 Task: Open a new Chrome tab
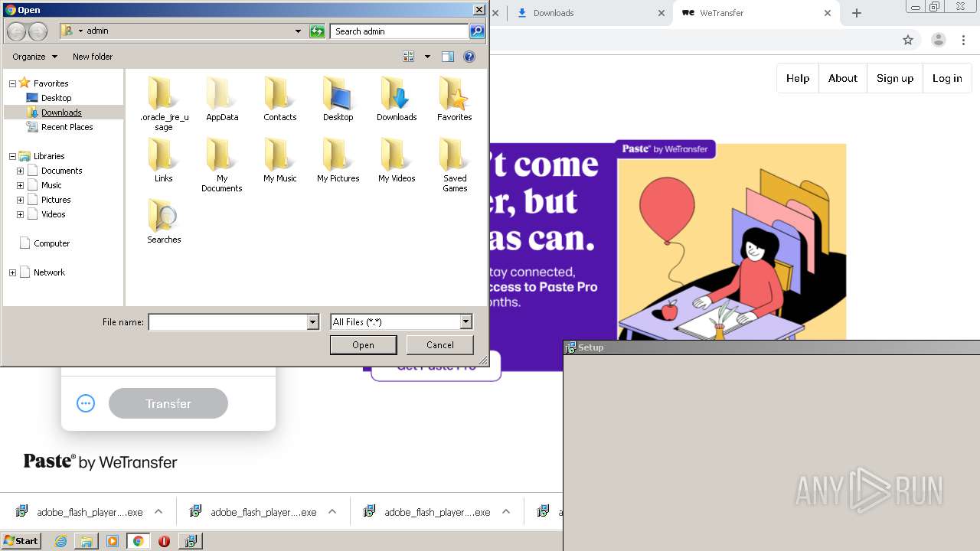click(x=857, y=13)
